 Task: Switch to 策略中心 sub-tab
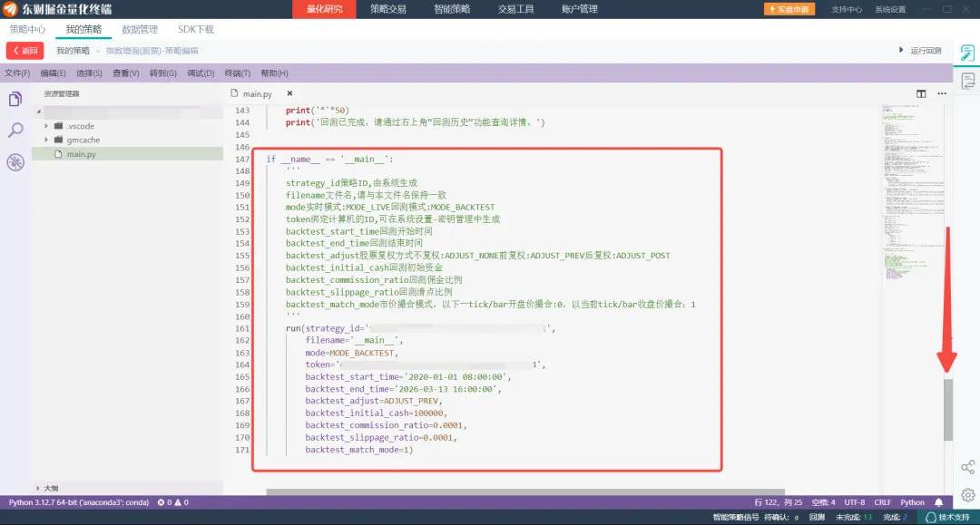pos(27,29)
